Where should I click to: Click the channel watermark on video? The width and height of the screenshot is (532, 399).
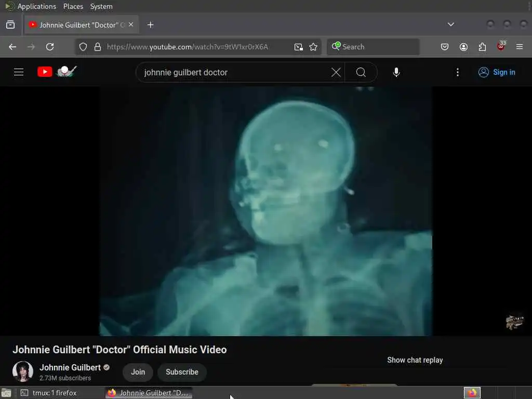[x=515, y=322]
